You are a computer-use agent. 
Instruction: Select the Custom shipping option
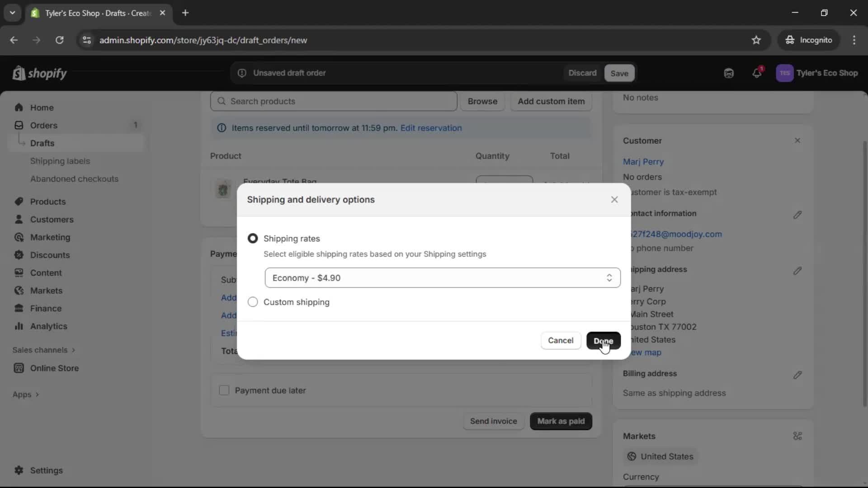252,302
